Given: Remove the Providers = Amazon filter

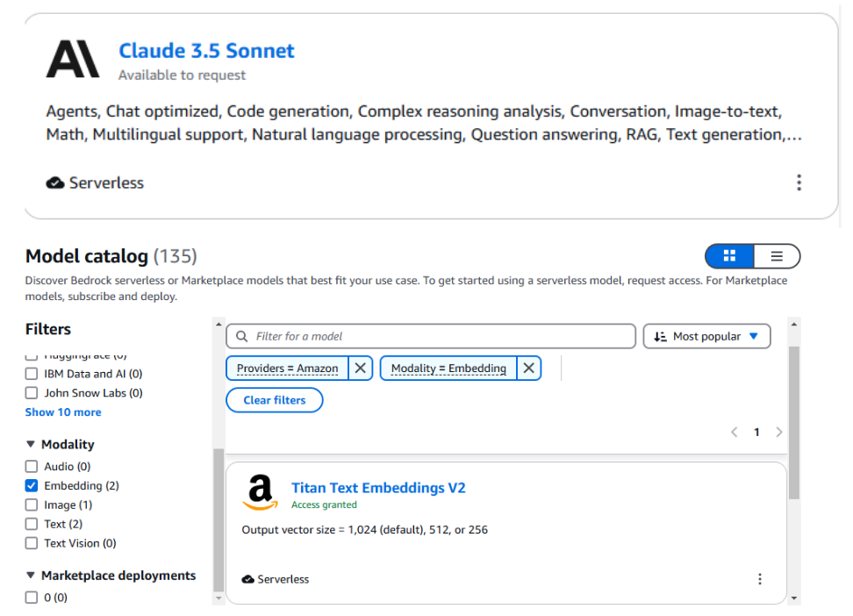Looking at the screenshot, I should [x=360, y=369].
